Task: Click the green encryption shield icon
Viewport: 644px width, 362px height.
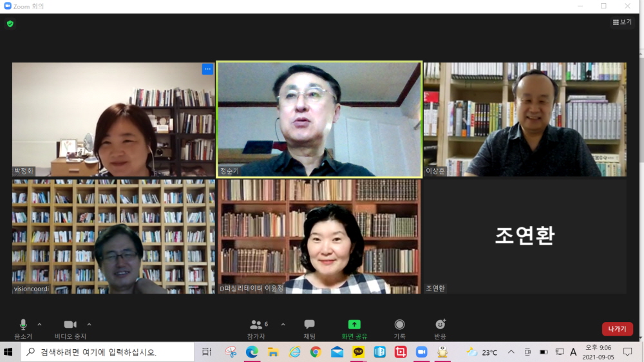Action: pyautogui.click(x=10, y=24)
